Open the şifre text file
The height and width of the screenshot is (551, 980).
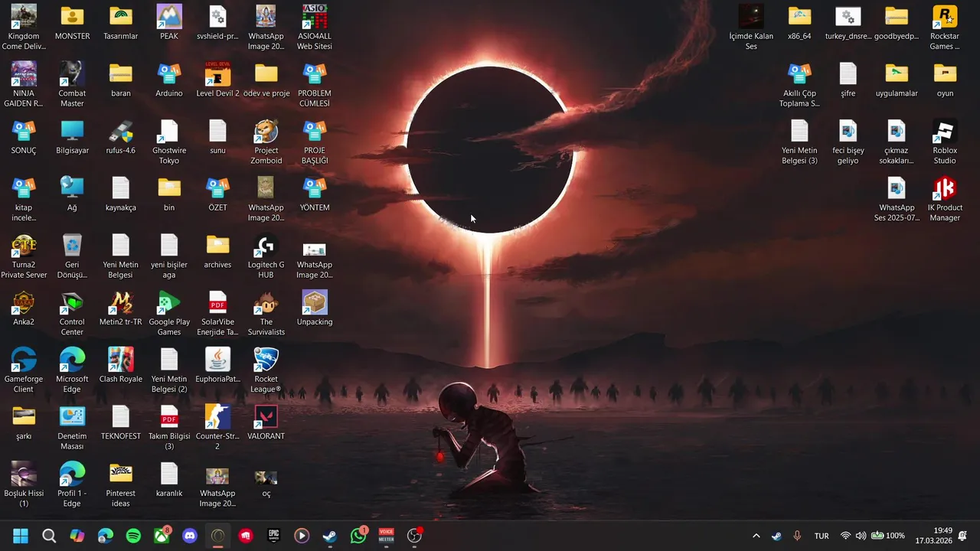(x=848, y=80)
